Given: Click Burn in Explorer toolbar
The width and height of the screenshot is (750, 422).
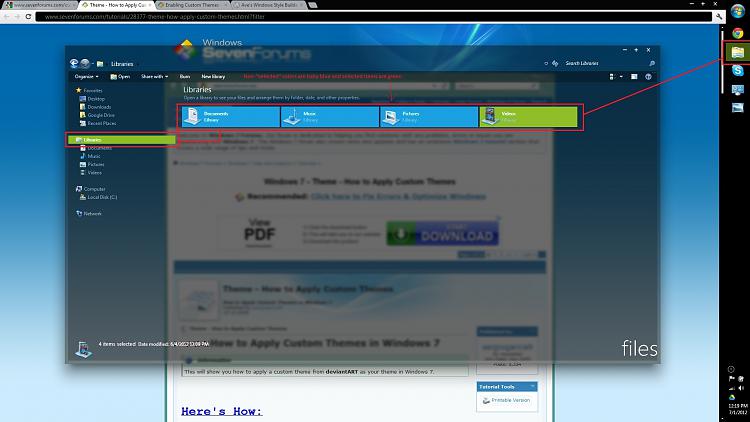Looking at the screenshot, I should click(x=185, y=77).
